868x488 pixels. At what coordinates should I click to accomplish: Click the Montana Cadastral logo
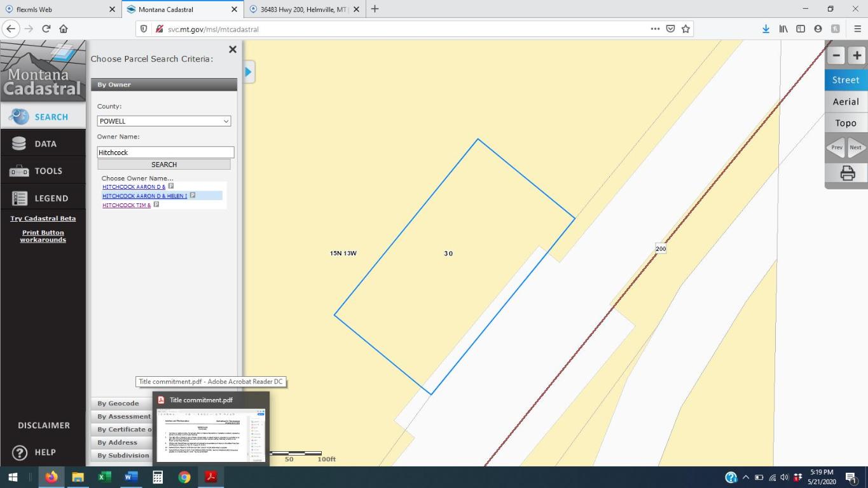(43, 71)
